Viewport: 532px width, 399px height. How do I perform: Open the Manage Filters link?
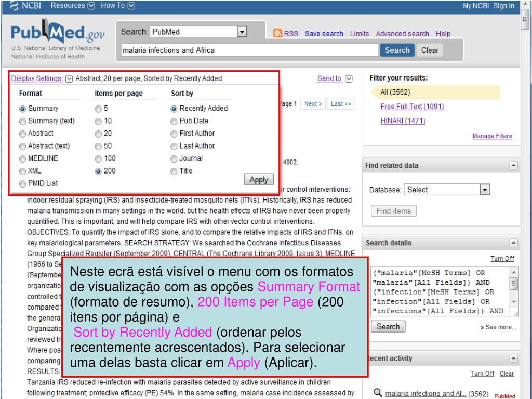[x=492, y=136]
